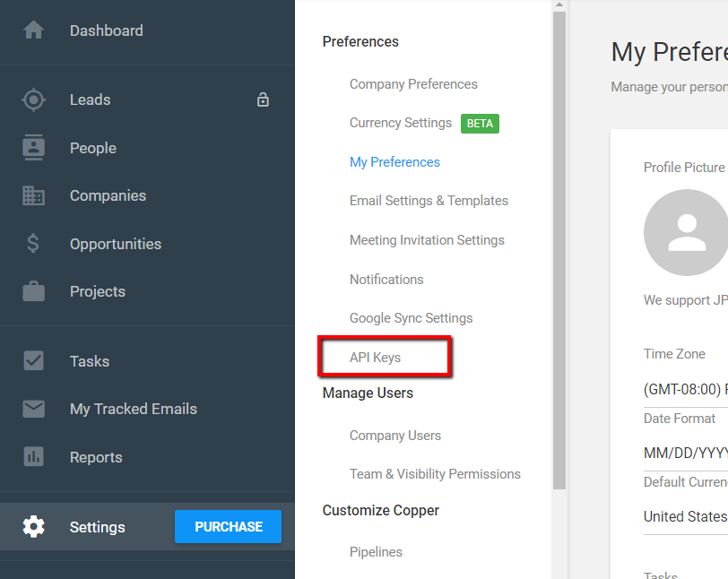Open the Customize Copper section
Screen dimensions: 728x579
pos(380,510)
